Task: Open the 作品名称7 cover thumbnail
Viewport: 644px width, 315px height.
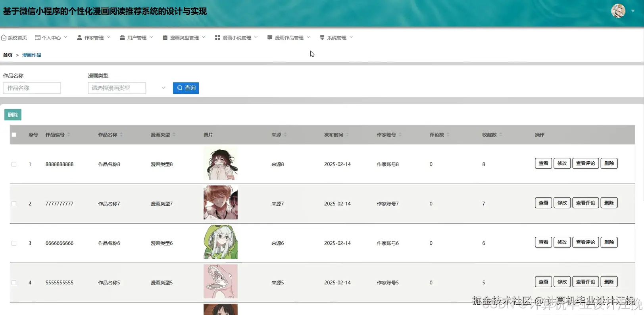Action: [x=221, y=203]
